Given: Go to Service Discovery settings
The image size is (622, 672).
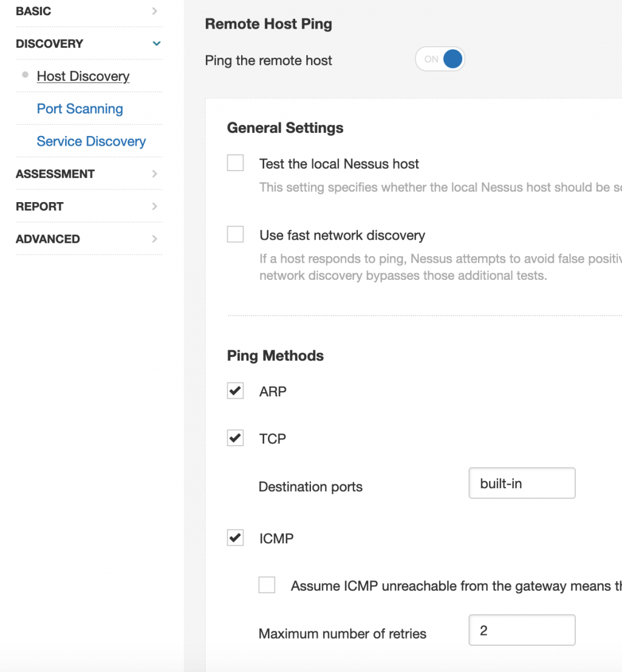Looking at the screenshot, I should (x=91, y=141).
